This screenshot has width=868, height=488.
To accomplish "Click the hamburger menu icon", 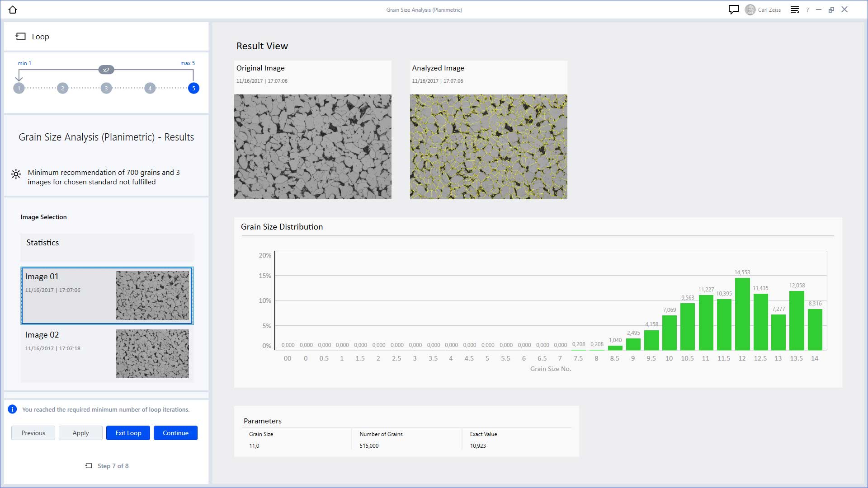I will coord(795,9).
